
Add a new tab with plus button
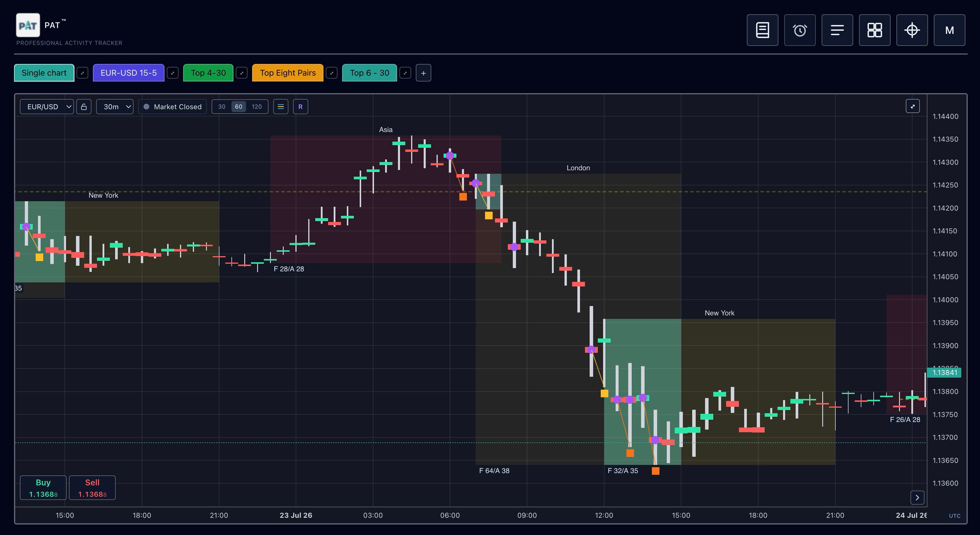[423, 73]
